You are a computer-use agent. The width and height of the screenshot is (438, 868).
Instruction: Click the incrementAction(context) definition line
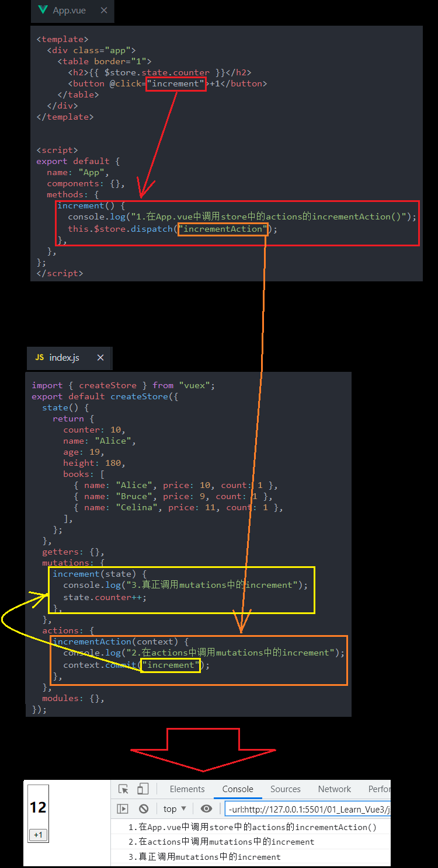[x=121, y=642]
